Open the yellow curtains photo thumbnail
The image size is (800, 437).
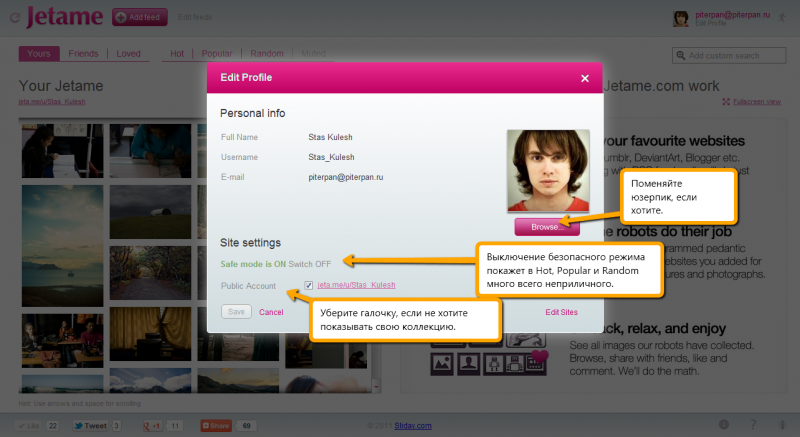[x=150, y=334]
